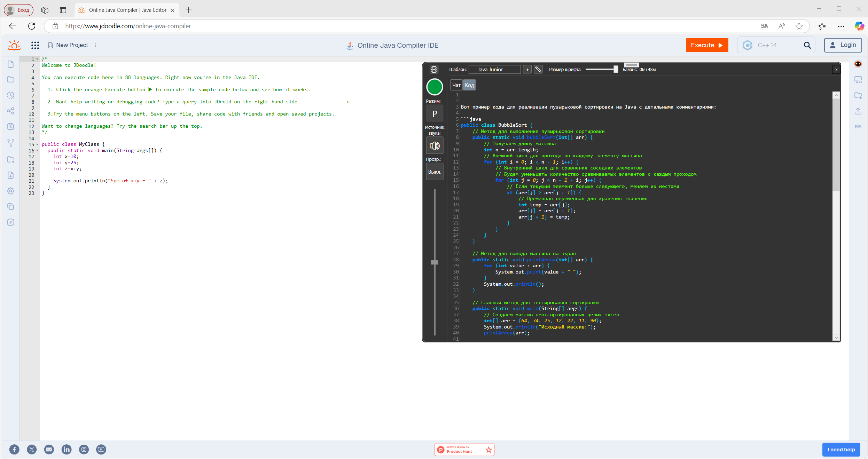Click the share icon in left sidebar

(x=11, y=111)
